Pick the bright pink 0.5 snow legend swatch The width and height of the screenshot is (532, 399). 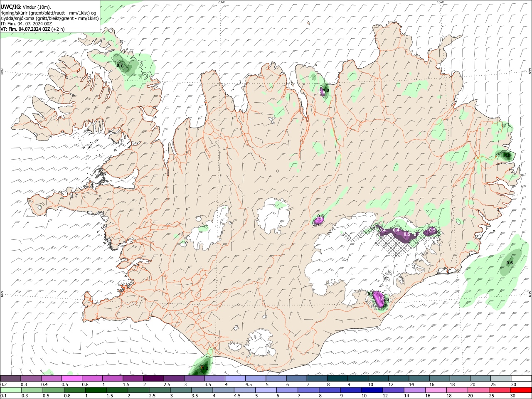(72, 378)
